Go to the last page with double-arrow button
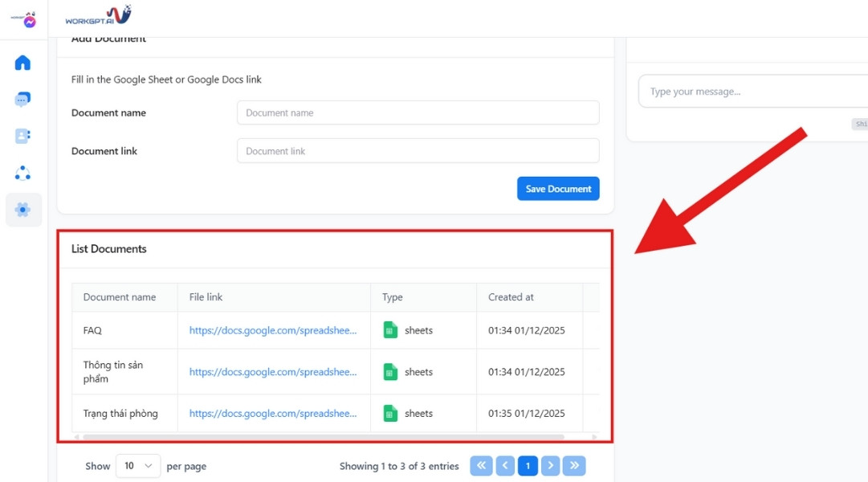Image resolution: width=868 pixels, height=482 pixels. pyautogui.click(x=573, y=466)
